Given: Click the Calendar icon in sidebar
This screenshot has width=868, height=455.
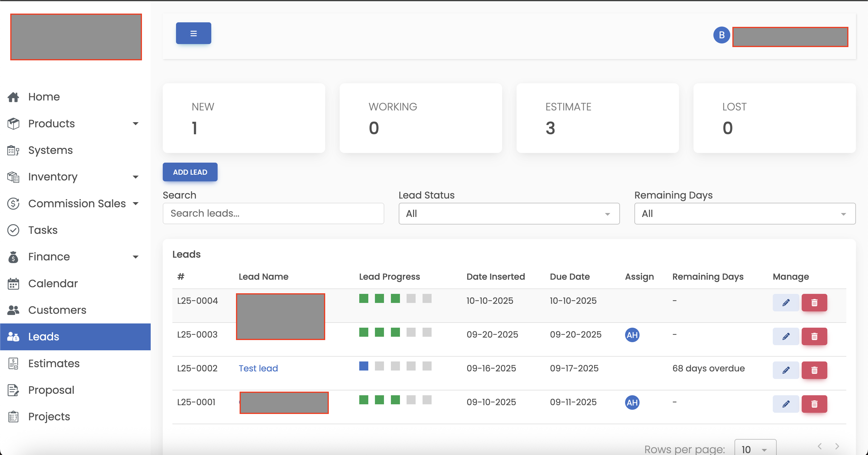Looking at the screenshot, I should point(14,284).
